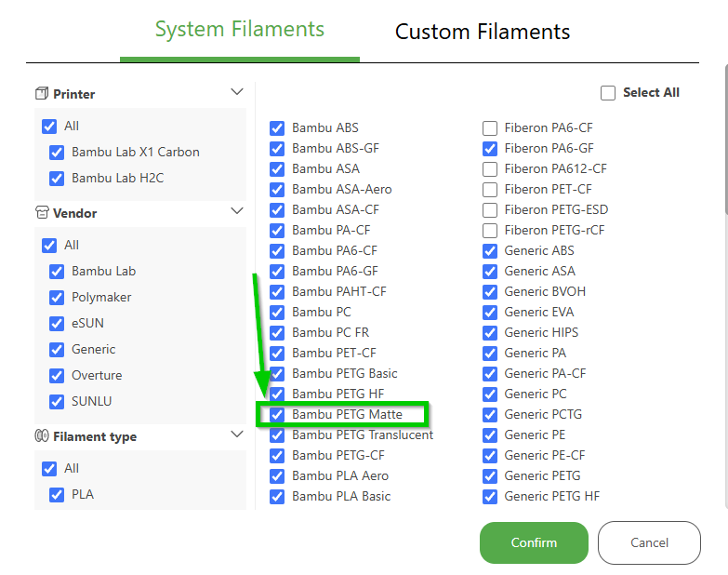Uncheck Bambu PETG Matte filament
This screenshot has width=728, height=575.
click(x=277, y=414)
